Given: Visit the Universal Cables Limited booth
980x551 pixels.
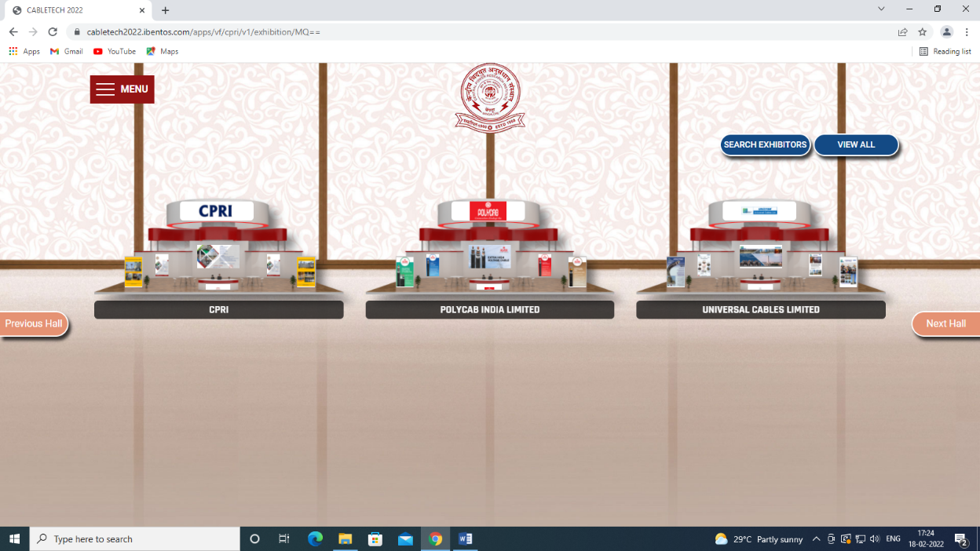Looking at the screenshot, I should [x=760, y=247].
